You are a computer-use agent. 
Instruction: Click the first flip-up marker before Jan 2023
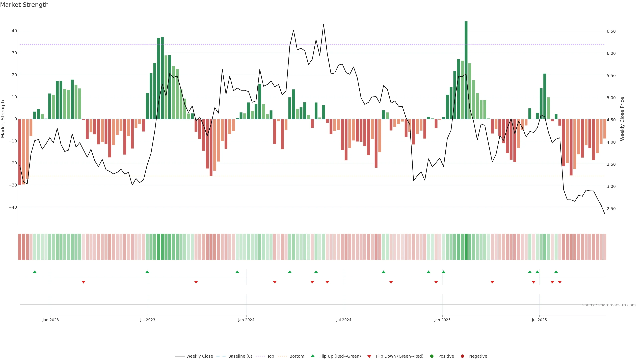[35, 272]
